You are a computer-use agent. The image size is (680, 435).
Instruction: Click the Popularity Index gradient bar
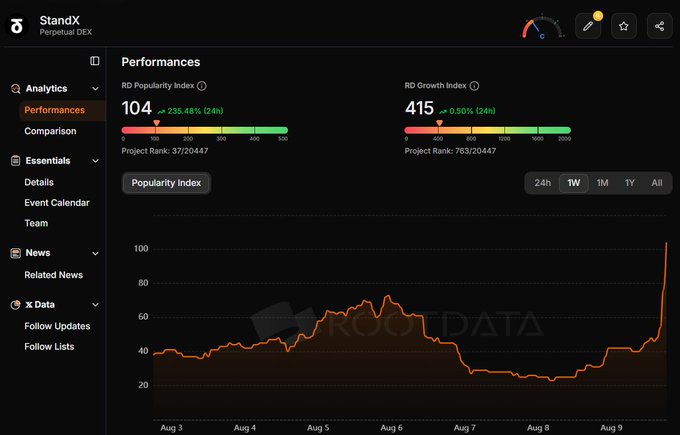pyautogui.click(x=205, y=130)
